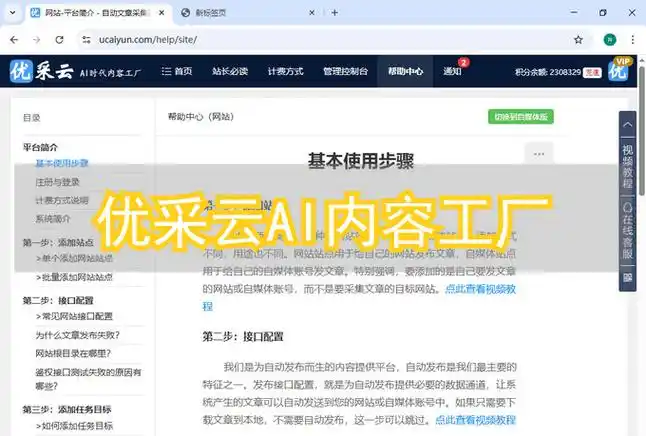Open 帮助中心 menu item
This screenshot has width=646, height=436.
coord(405,71)
